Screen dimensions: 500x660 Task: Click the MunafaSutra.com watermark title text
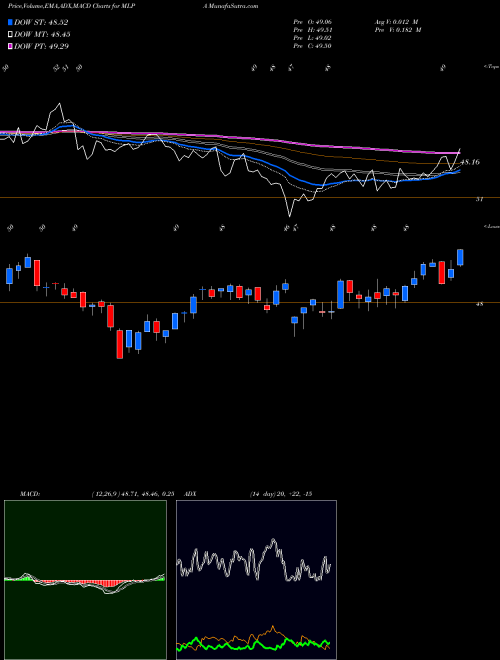230,6
